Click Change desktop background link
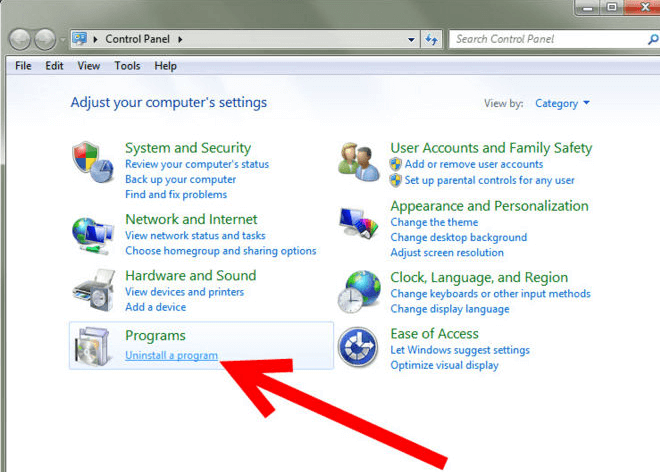This screenshot has height=472, width=660. (x=459, y=237)
